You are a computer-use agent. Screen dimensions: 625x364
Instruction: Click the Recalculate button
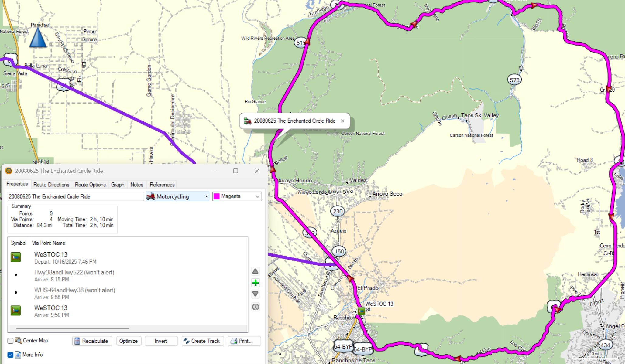(92, 341)
